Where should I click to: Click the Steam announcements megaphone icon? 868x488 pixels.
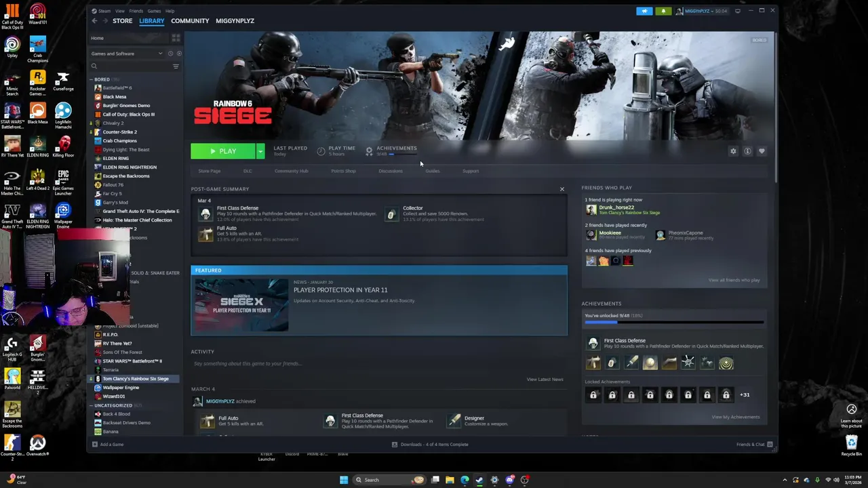tap(644, 11)
